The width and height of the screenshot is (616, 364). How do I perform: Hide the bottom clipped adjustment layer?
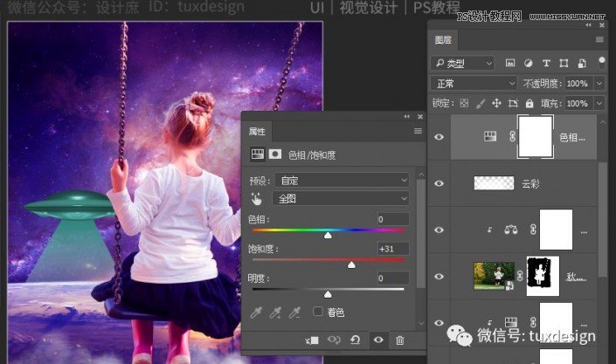pos(440,323)
